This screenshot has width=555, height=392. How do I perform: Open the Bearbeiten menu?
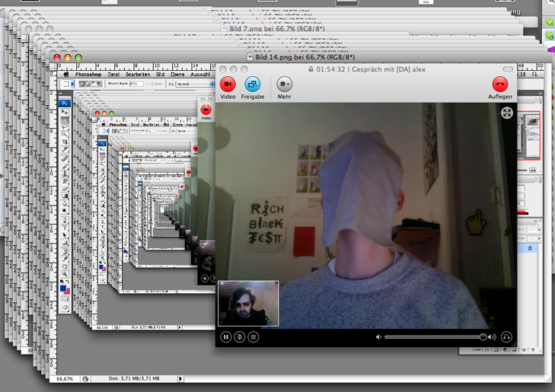click(x=138, y=75)
